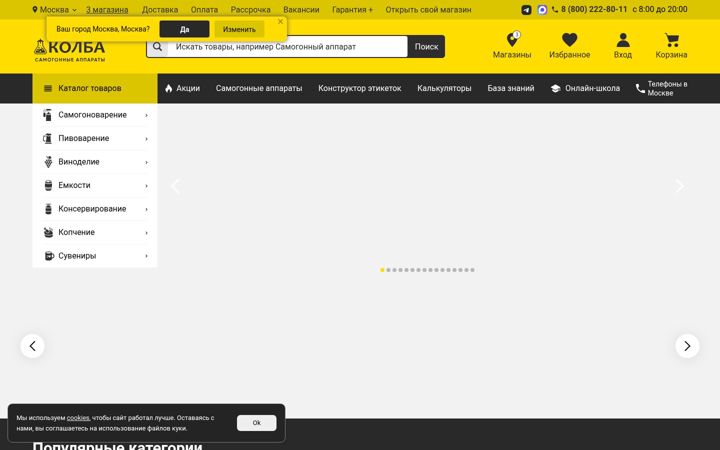Viewport: 720px width, 450px height.
Task: Open Вакансии link
Action: pos(301,10)
